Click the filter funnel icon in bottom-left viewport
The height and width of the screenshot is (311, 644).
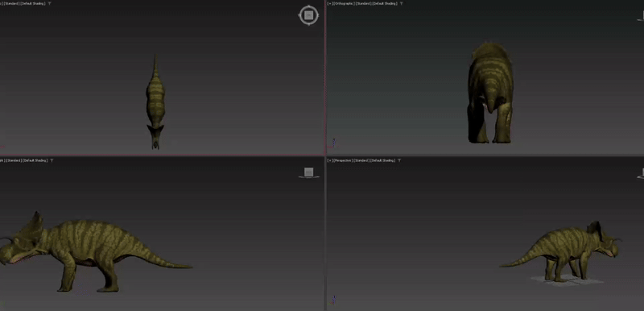51,160
